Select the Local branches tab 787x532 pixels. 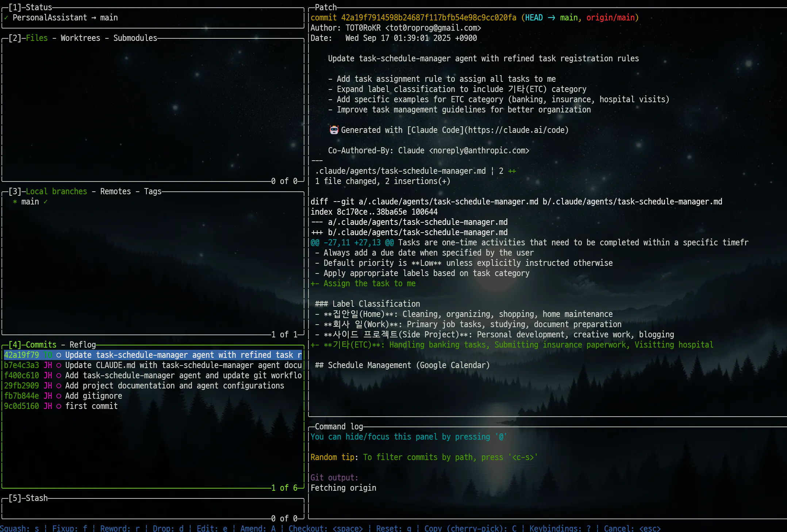click(x=57, y=191)
